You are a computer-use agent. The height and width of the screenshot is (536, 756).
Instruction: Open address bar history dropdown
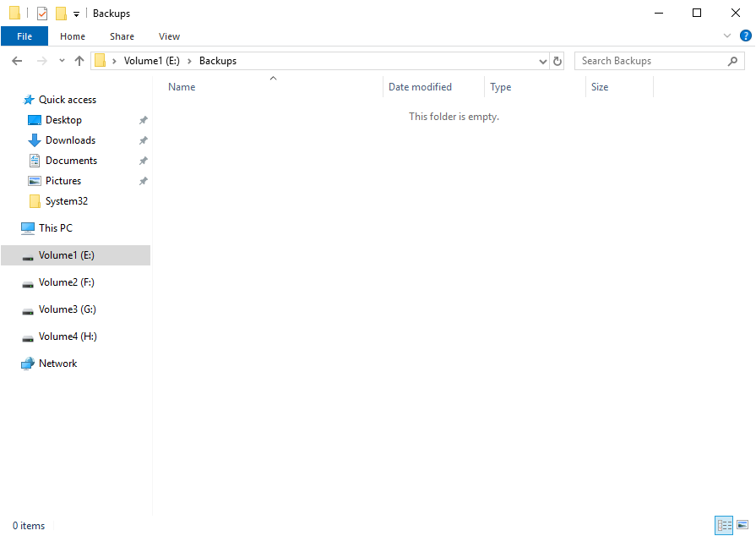[543, 61]
